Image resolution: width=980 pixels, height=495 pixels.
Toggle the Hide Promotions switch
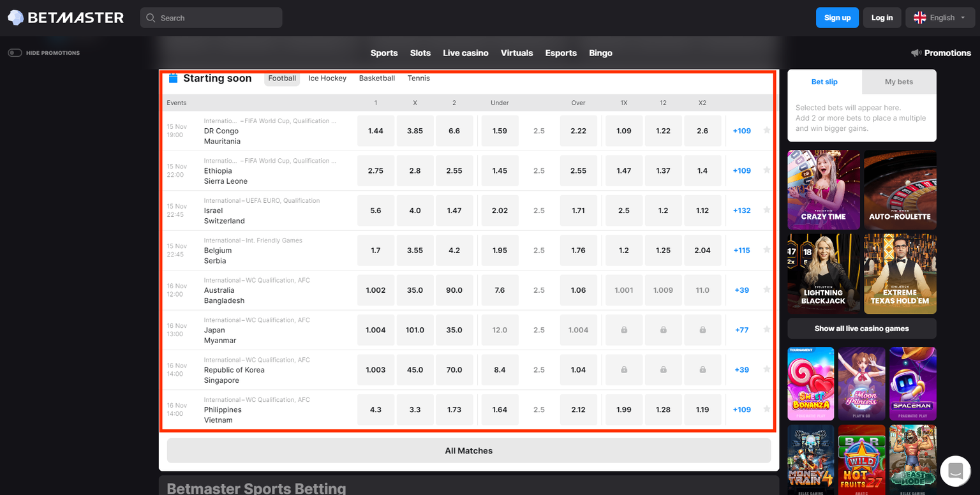point(14,52)
